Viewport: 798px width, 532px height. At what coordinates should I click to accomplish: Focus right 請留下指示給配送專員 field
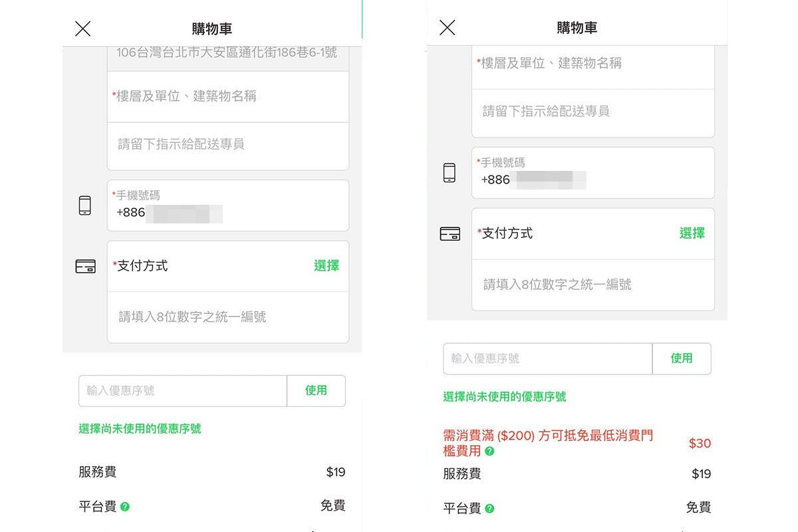pos(593,112)
